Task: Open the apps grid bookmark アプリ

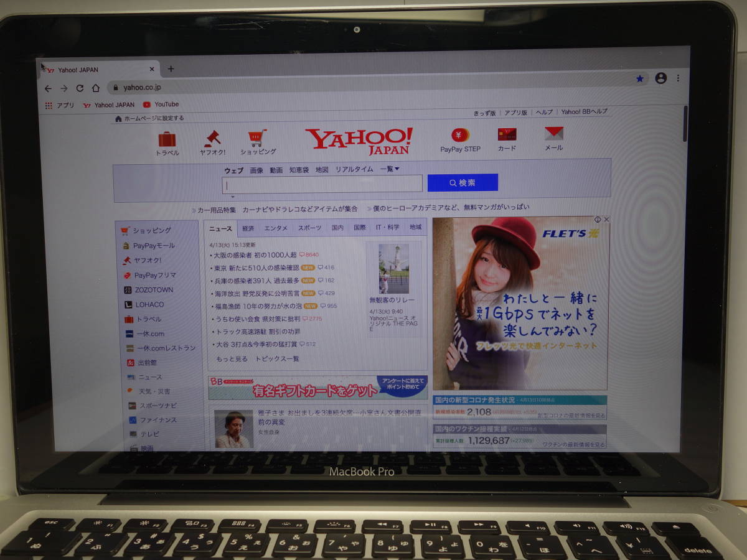Action: tap(60, 105)
